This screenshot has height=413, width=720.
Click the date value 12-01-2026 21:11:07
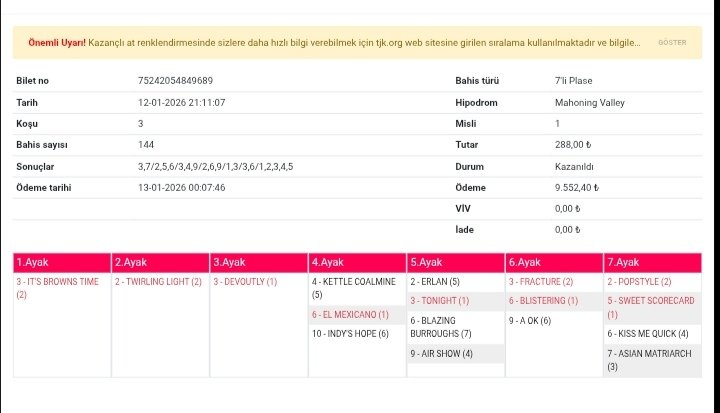click(x=181, y=102)
